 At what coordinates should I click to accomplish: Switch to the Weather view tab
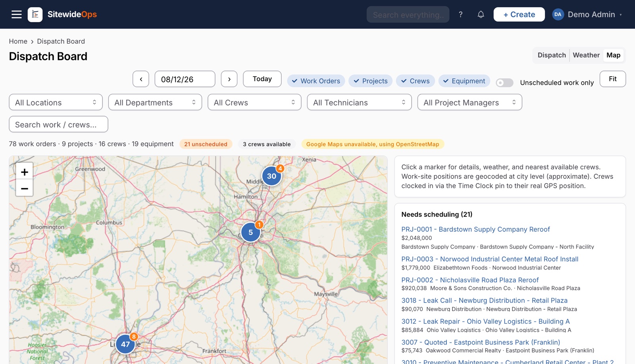coord(586,55)
